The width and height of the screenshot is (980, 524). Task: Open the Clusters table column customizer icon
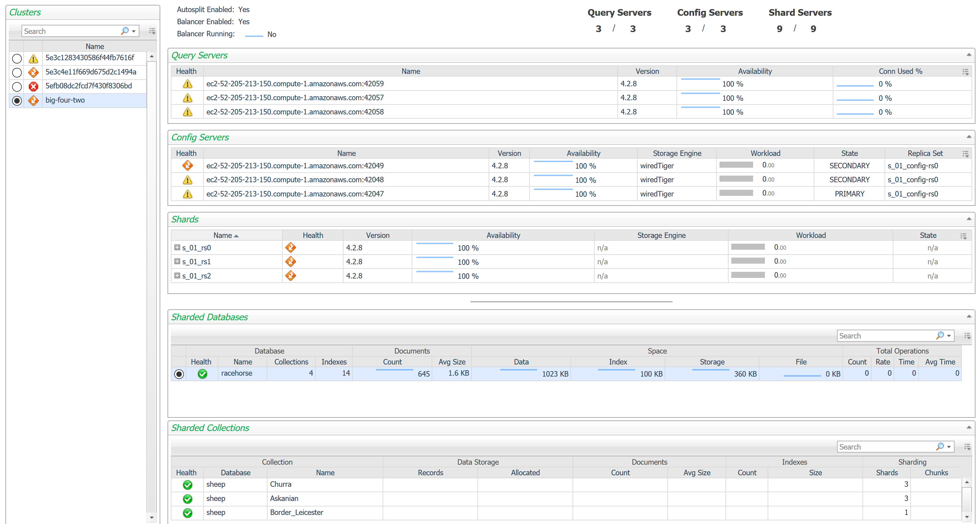pyautogui.click(x=152, y=31)
